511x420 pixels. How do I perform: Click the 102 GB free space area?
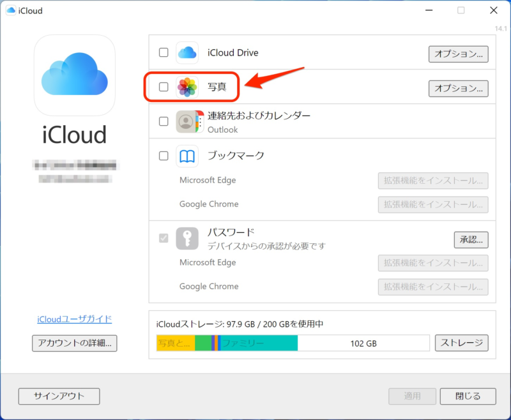point(363,343)
